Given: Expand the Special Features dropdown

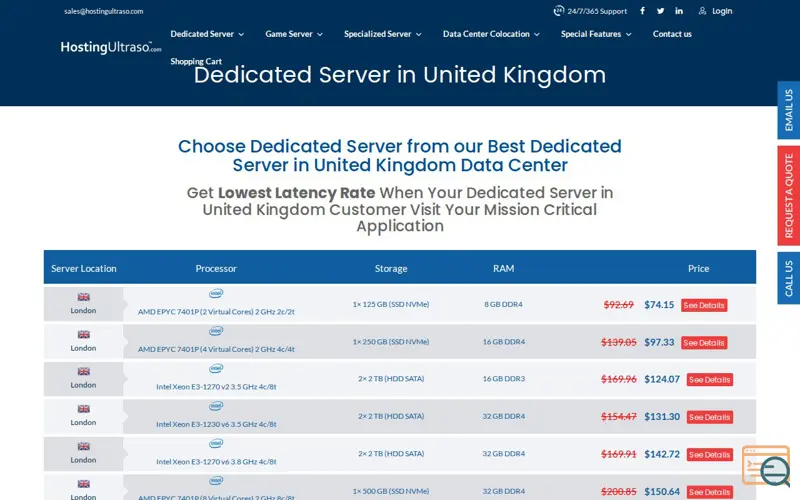Looking at the screenshot, I should [596, 34].
